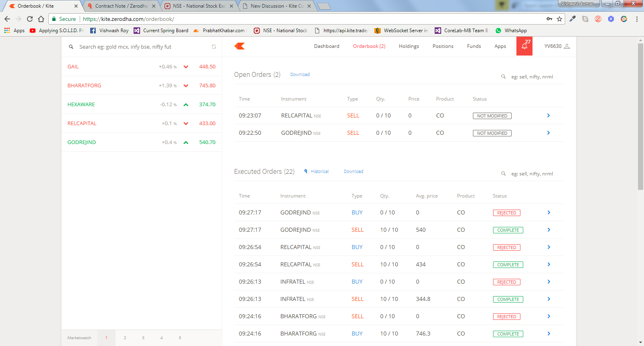This screenshot has width=644, height=346.
Task: Click the browser address bar URL
Action: pos(128,19)
